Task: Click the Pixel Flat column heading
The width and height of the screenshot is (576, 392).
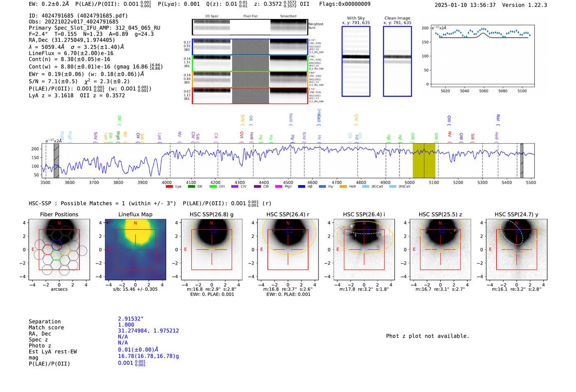Action: [x=251, y=16]
